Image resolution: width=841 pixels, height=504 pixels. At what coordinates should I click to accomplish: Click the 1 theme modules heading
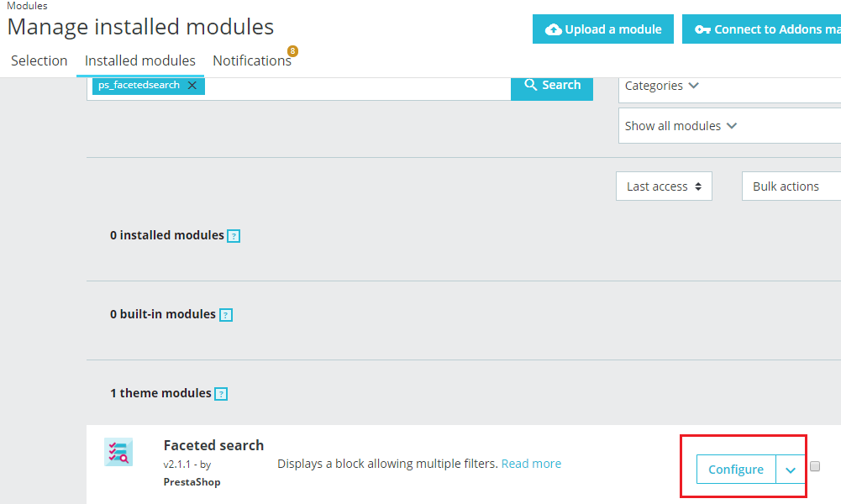tap(160, 393)
